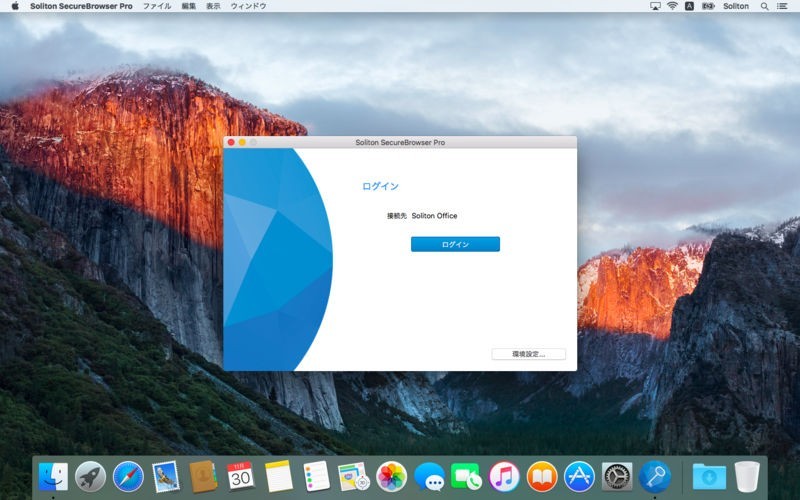Screen dimensions: 800x500
Task: Open the Apple menu
Action: (x=14, y=6)
